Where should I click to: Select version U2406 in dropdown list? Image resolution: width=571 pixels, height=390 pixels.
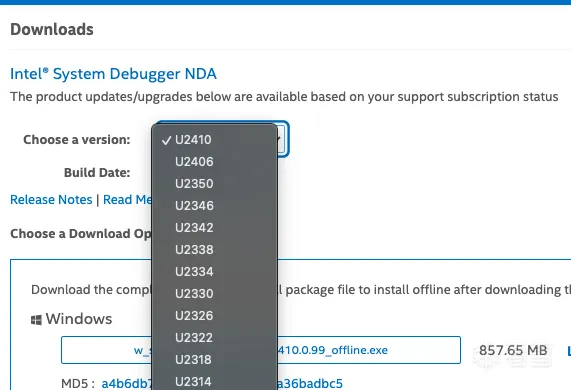(x=214, y=162)
